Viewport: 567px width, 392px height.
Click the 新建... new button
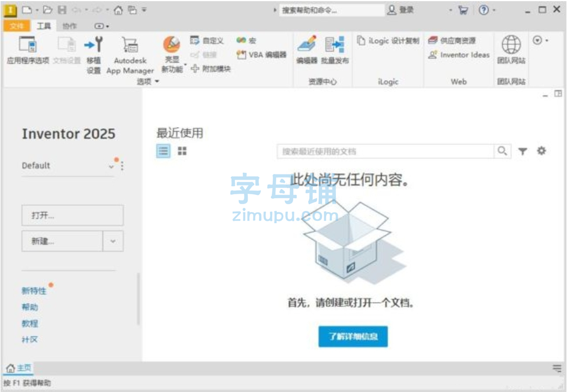tap(62, 241)
